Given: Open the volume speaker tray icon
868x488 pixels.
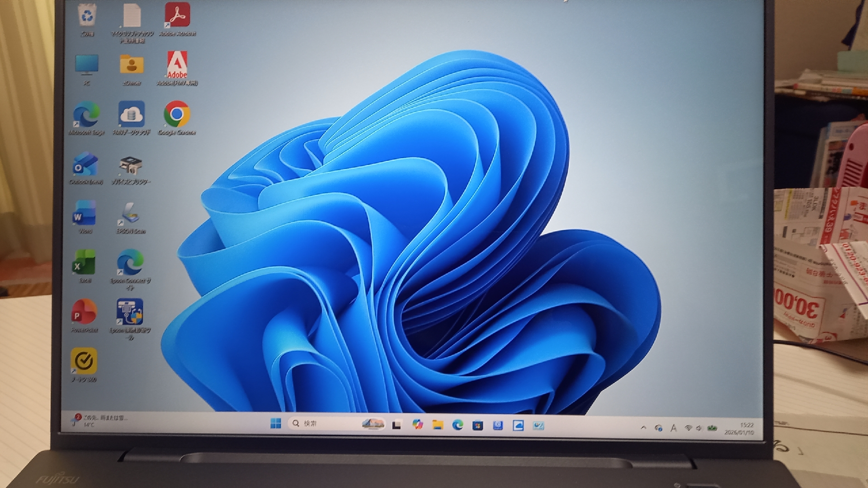Looking at the screenshot, I should pos(699,427).
